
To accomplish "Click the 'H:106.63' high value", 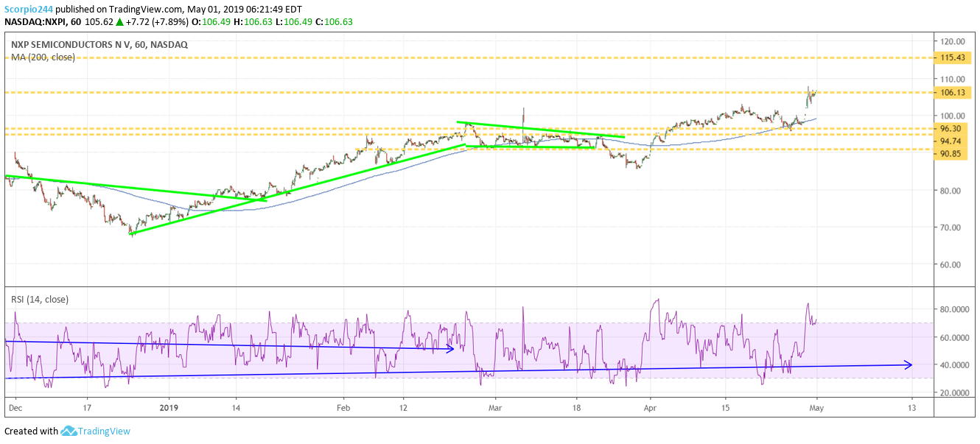I will tap(253, 21).
